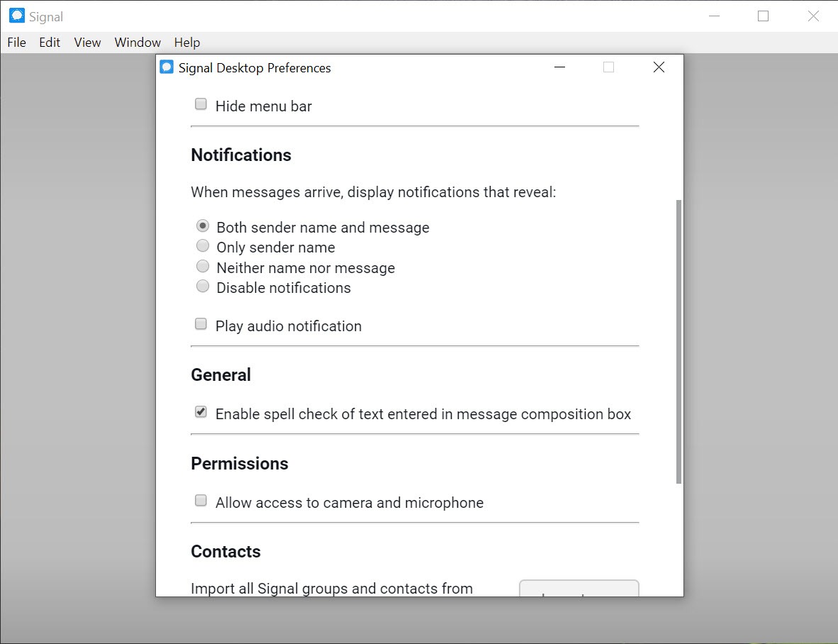Click the General section heading
The image size is (838, 644).
(220, 375)
